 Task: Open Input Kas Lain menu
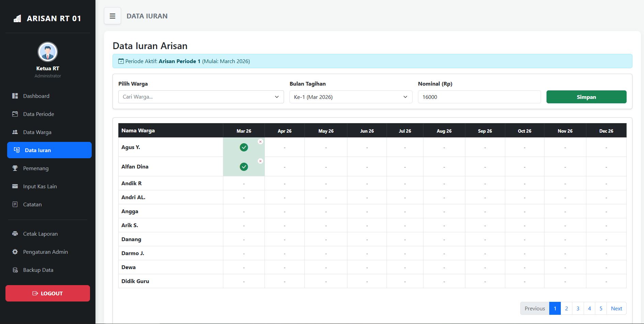tap(40, 187)
